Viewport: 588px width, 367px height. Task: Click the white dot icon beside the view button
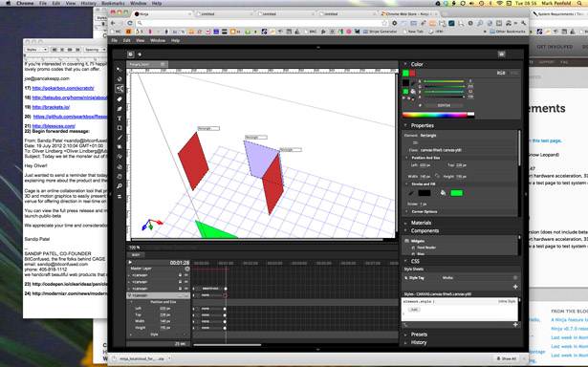tap(140, 54)
